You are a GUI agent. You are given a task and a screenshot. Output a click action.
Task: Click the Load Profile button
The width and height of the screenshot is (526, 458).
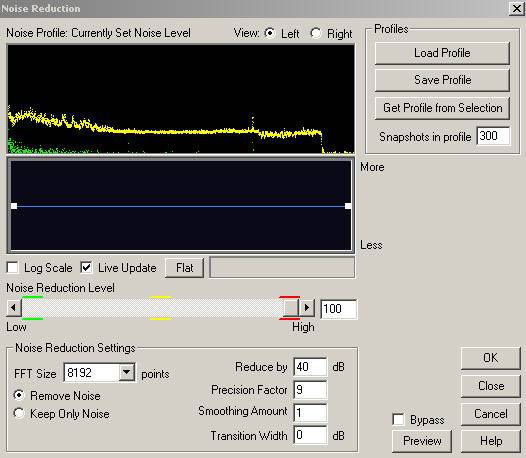442,53
